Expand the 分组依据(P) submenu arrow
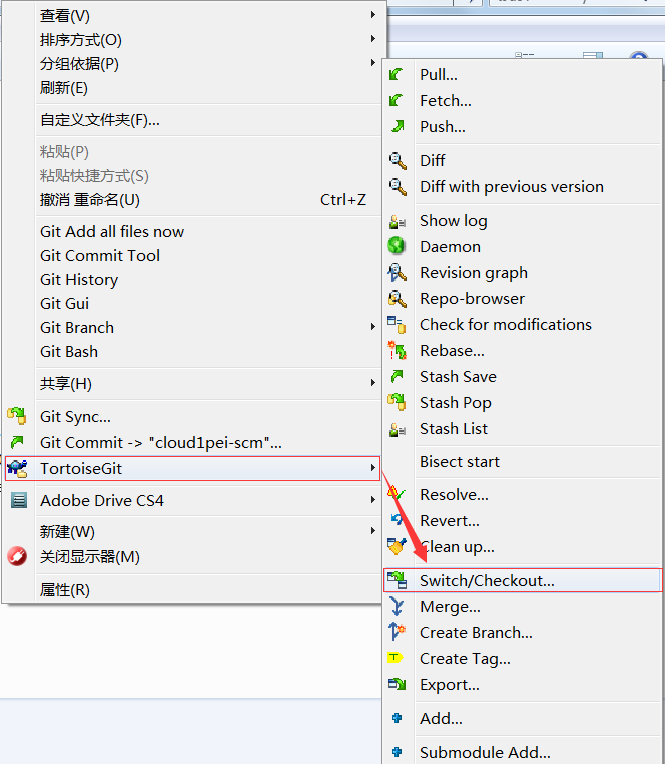 tap(373, 63)
